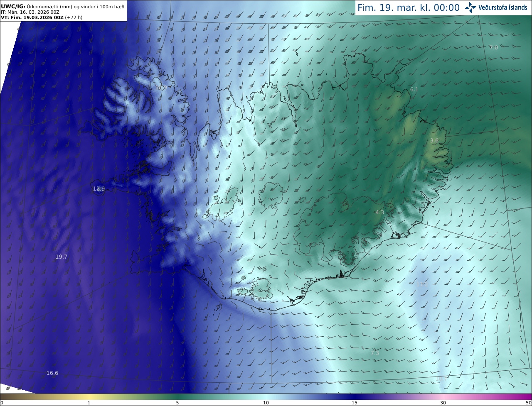532x406 pixels.
Task: Click the 7.3 value on the map
Action: 374,353
